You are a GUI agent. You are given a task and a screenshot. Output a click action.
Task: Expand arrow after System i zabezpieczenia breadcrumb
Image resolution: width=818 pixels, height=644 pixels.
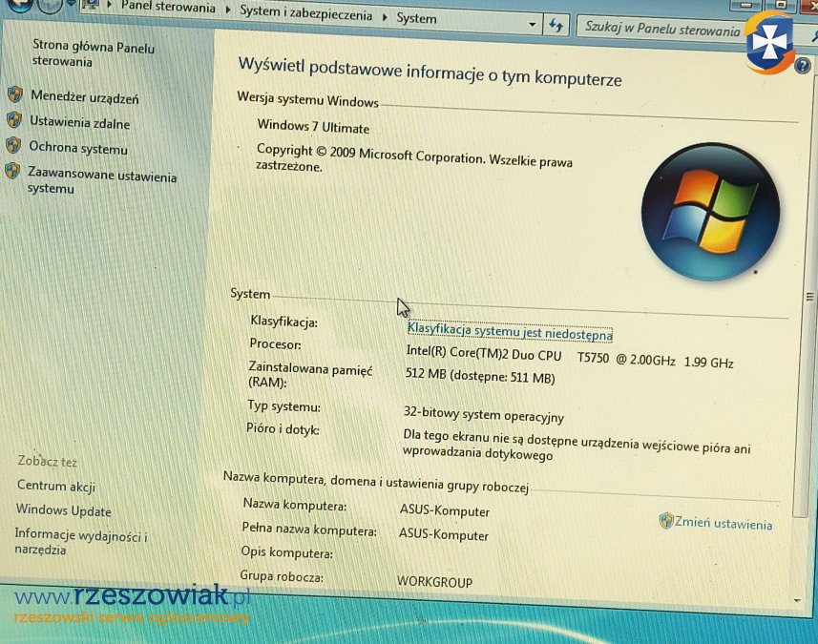[x=385, y=16]
